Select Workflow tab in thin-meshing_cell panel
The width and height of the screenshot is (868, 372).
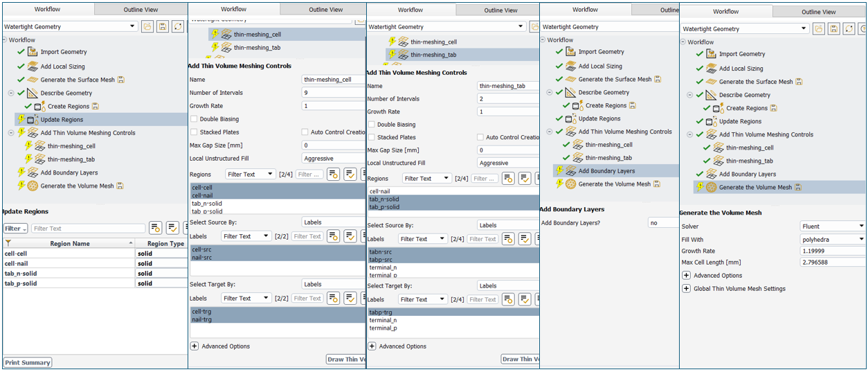click(x=234, y=9)
